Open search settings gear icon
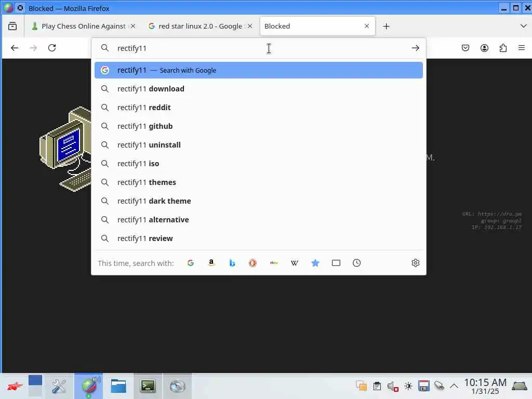Viewport: 532px width, 399px height. 416,263
